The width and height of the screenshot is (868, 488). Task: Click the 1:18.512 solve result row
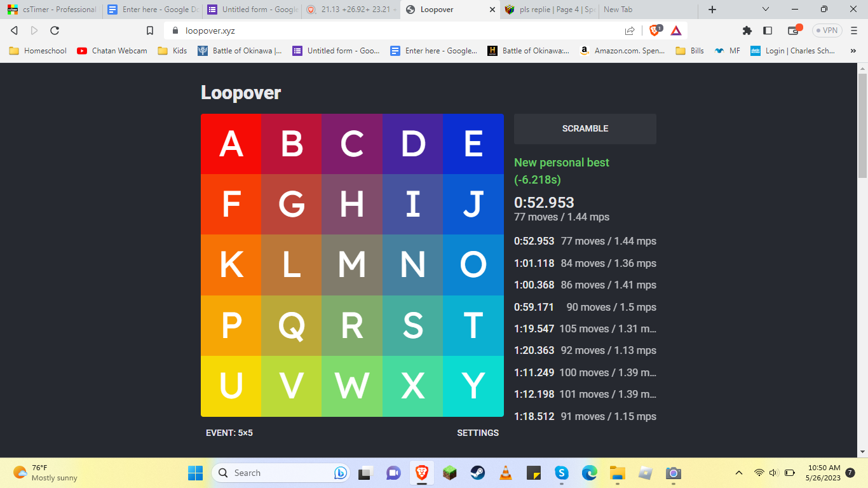[x=585, y=416]
